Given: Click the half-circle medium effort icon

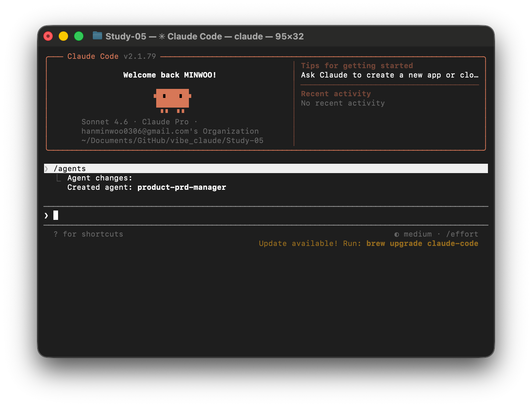Looking at the screenshot, I should click(396, 235).
